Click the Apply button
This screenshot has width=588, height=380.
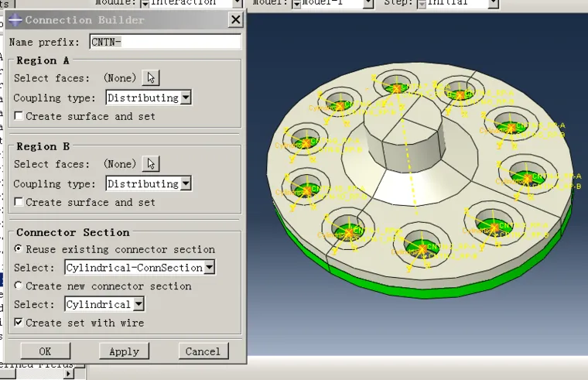coord(124,351)
